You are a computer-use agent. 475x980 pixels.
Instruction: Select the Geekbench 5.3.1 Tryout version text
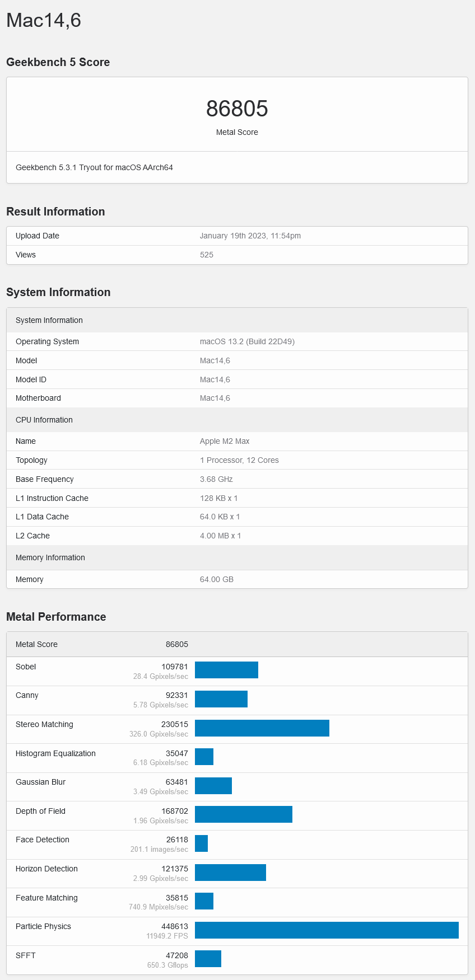tap(94, 167)
